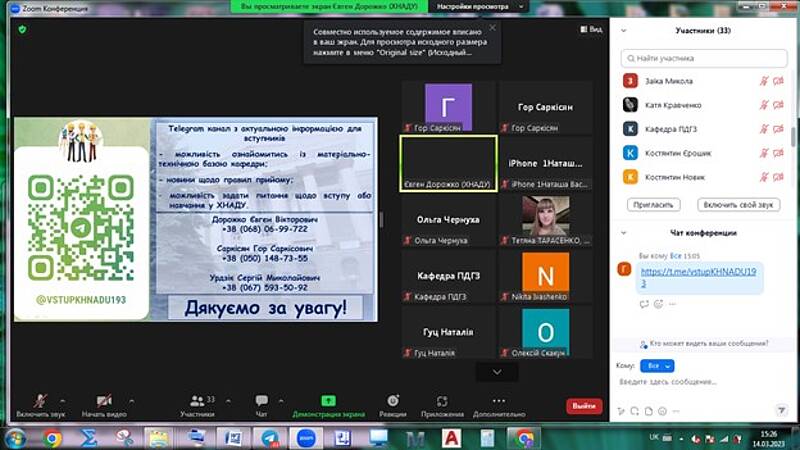800x450 pixels.
Task: Open the Reactions (Реакции) menu
Action: pos(393,400)
